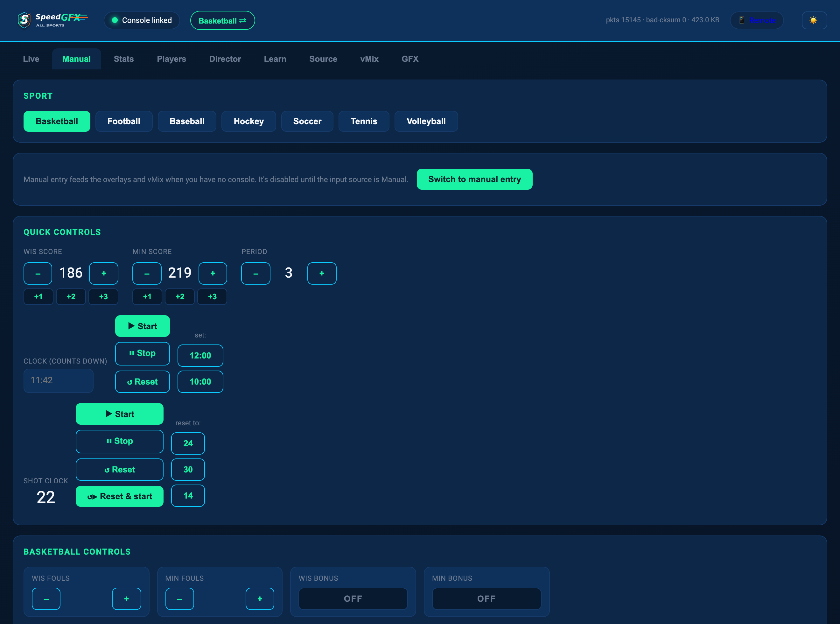Decrease WIS fouls

point(46,599)
